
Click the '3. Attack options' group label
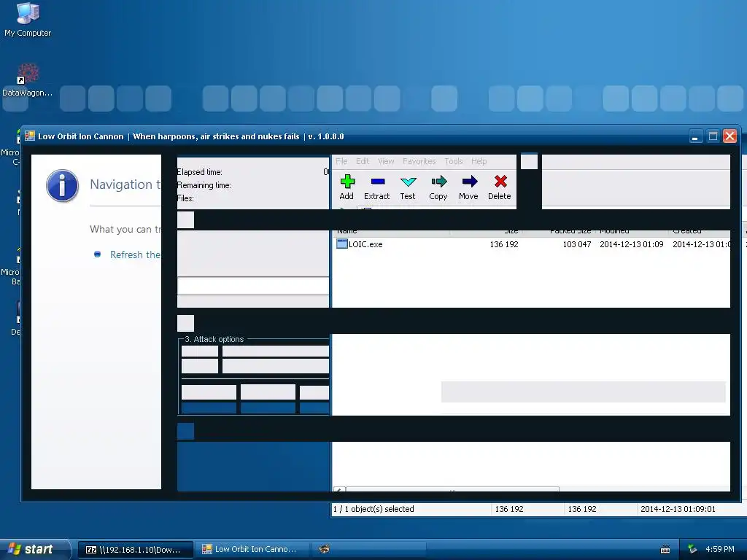tap(214, 339)
